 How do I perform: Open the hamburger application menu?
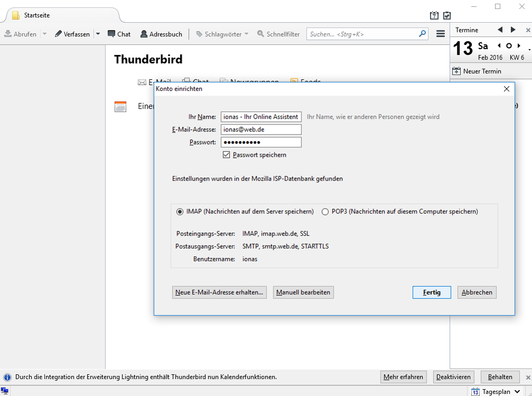(x=440, y=34)
